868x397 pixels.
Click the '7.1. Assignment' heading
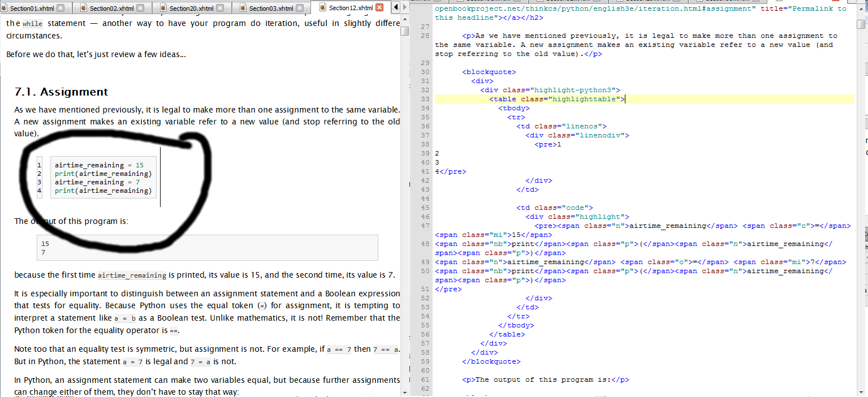point(61,92)
